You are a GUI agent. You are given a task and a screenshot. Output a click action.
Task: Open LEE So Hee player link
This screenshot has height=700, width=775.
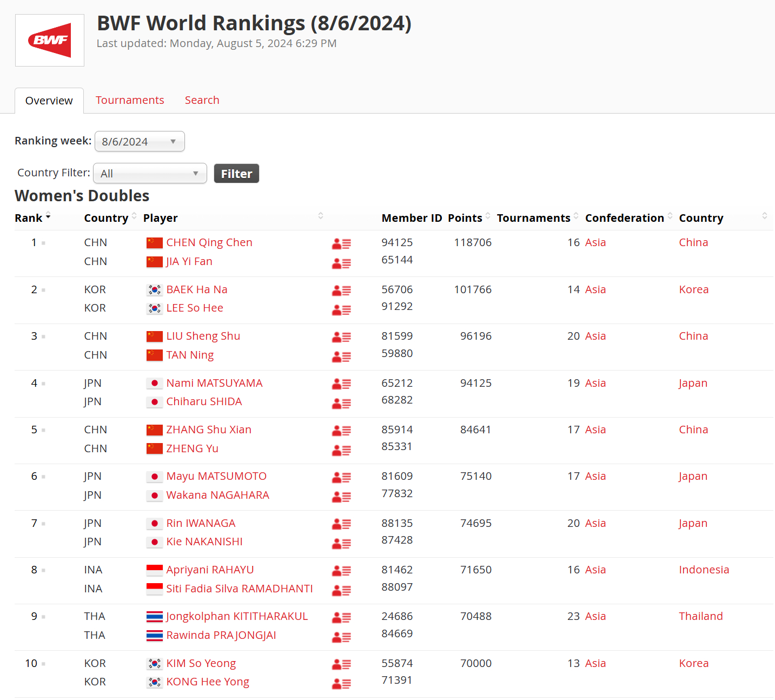click(x=195, y=308)
